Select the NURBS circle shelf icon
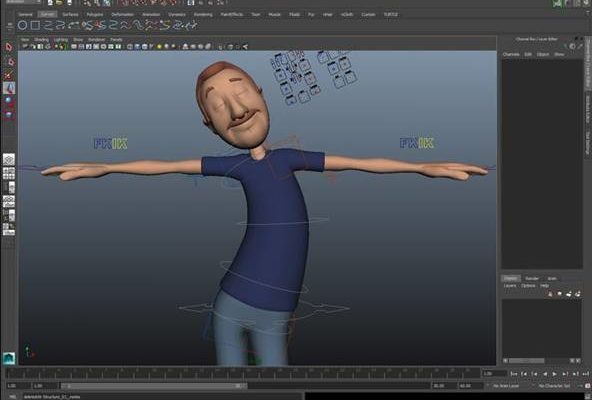The image size is (592, 400). [22, 25]
